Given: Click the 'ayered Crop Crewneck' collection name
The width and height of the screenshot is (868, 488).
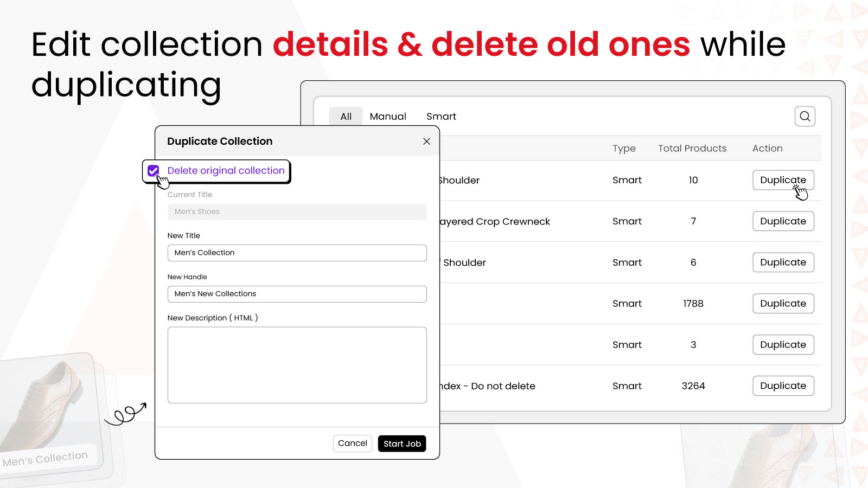Looking at the screenshot, I should [x=495, y=221].
